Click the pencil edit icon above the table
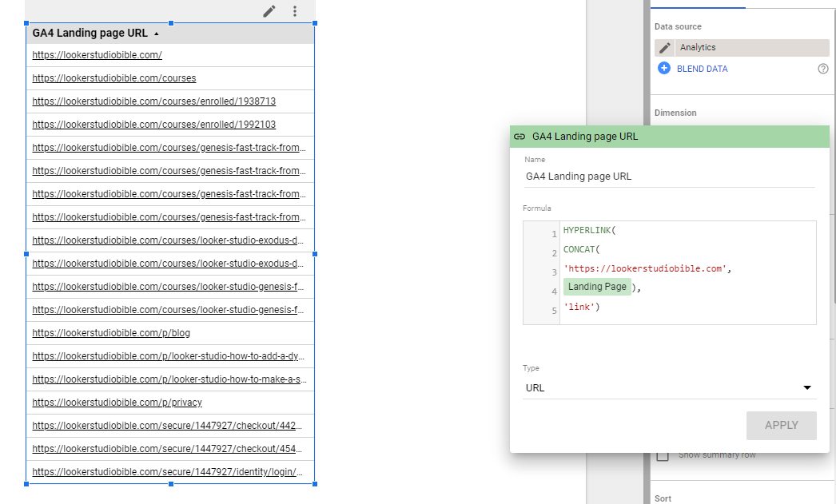 click(269, 11)
